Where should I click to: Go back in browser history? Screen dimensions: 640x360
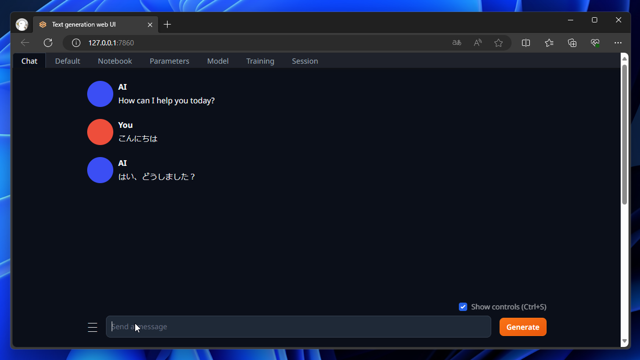[x=25, y=42]
